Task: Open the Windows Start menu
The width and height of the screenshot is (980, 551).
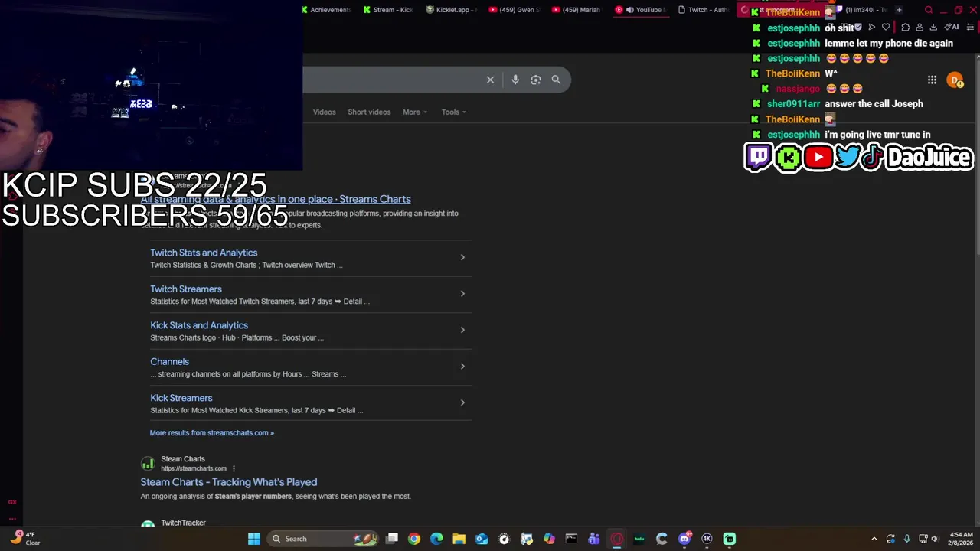Action: (253, 539)
